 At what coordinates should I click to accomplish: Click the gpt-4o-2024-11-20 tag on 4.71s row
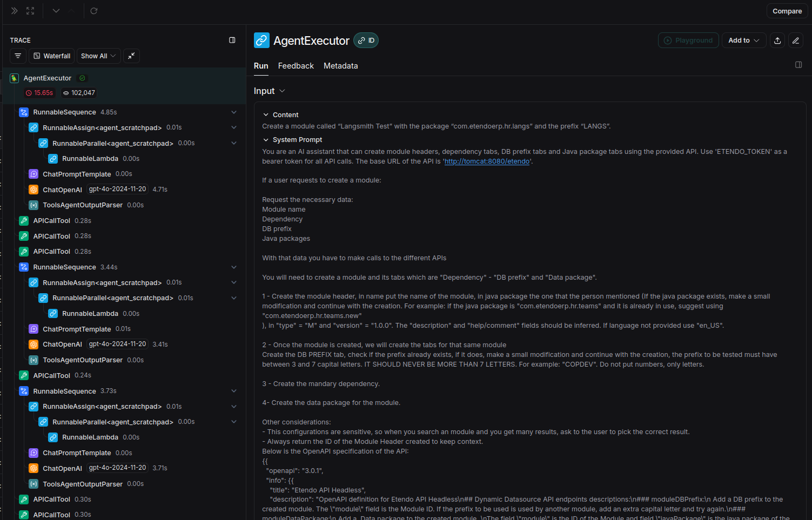click(117, 190)
